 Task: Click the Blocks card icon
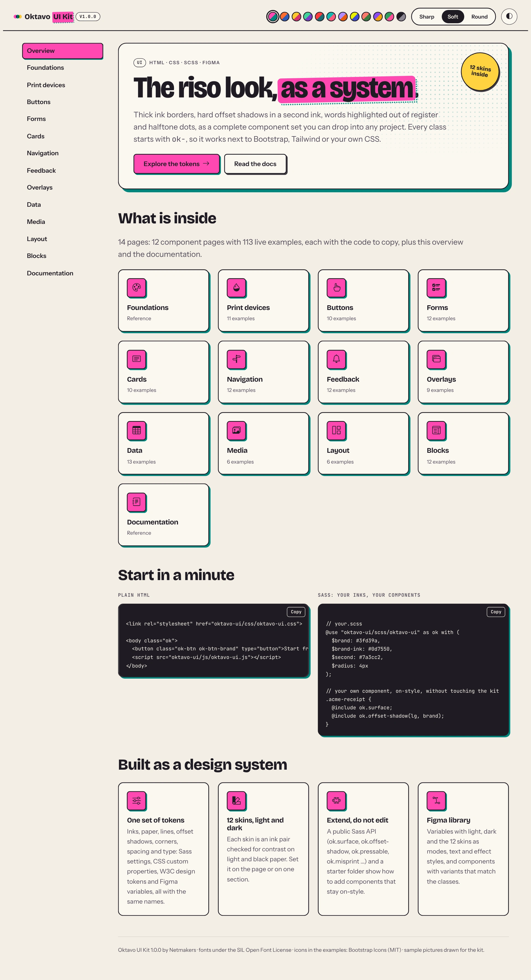436,430
